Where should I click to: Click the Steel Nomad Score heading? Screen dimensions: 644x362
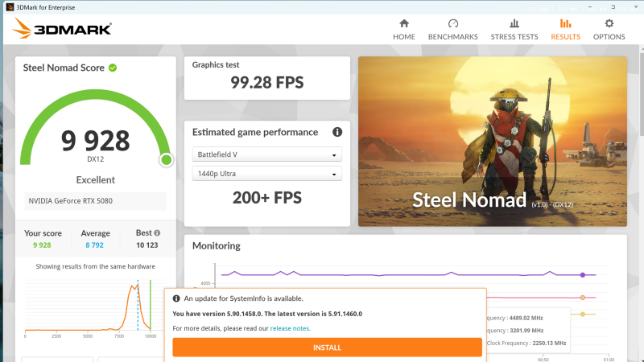(x=64, y=68)
